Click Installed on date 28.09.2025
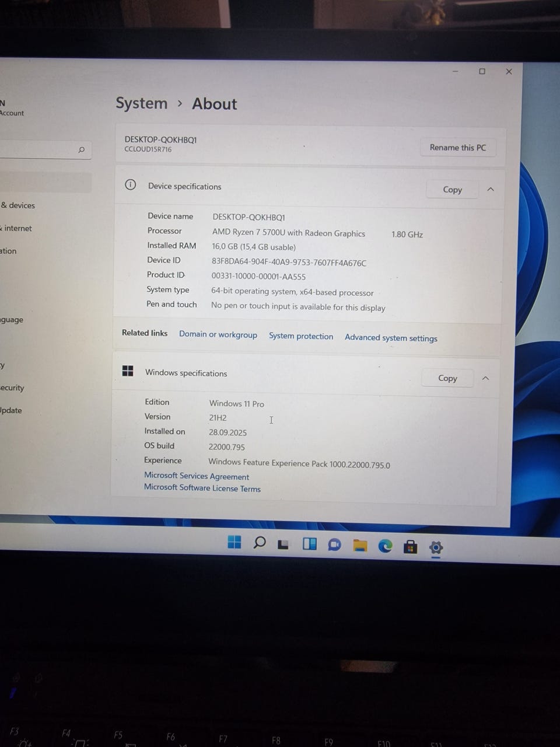This screenshot has width=560, height=747. [x=228, y=432]
